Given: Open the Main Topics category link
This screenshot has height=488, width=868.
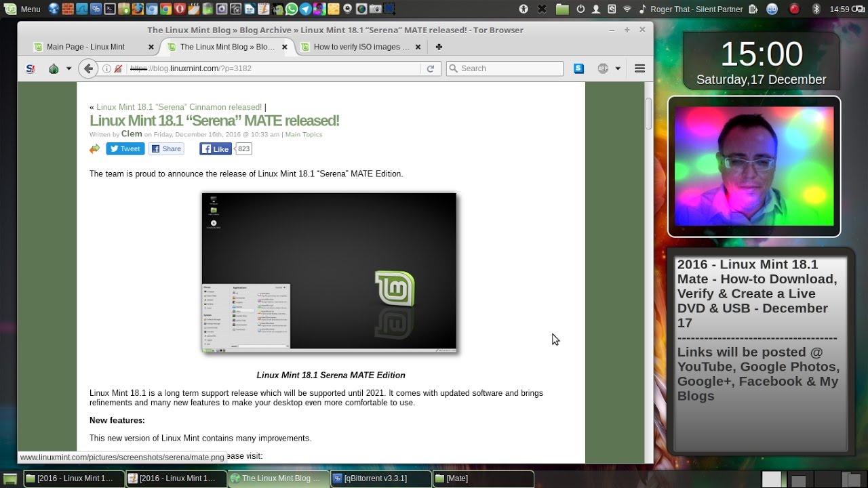Looking at the screenshot, I should [304, 134].
